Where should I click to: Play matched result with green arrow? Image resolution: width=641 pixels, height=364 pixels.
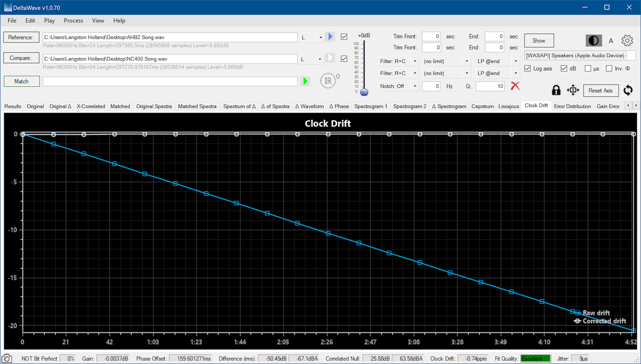tap(305, 81)
